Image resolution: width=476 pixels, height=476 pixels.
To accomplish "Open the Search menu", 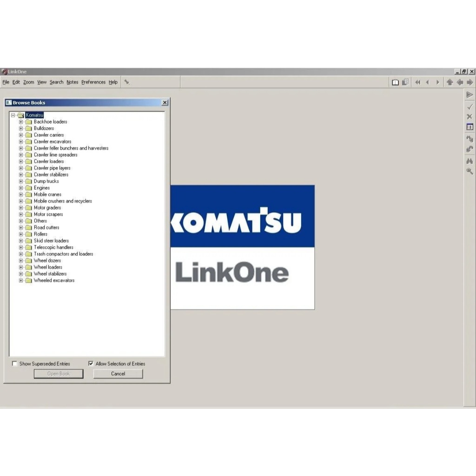I will tap(56, 82).
